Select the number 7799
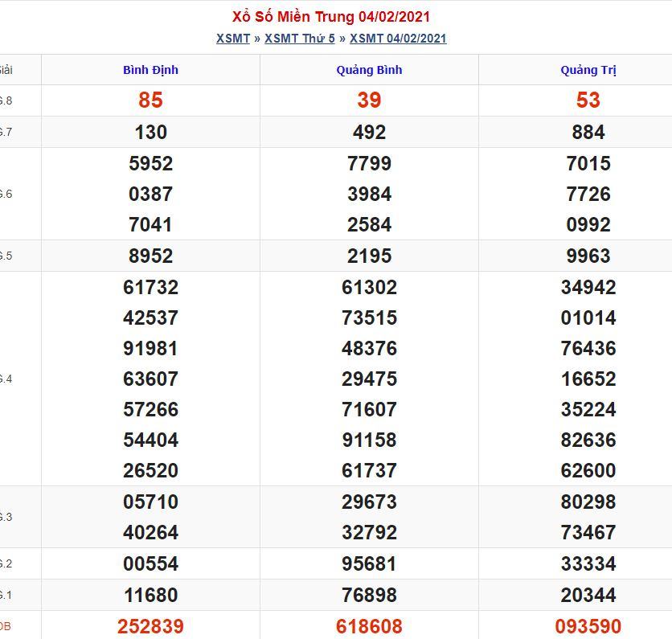 pyautogui.click(x=369, y=163)
